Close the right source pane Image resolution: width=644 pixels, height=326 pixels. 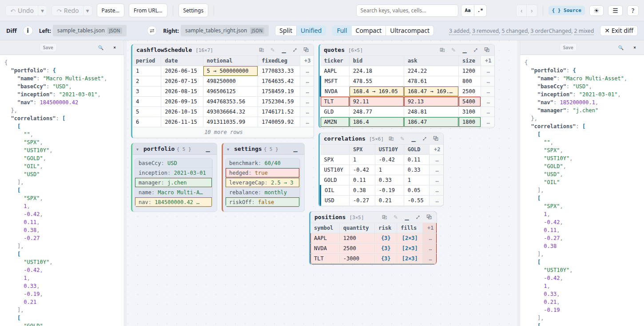tap(634, 47)
